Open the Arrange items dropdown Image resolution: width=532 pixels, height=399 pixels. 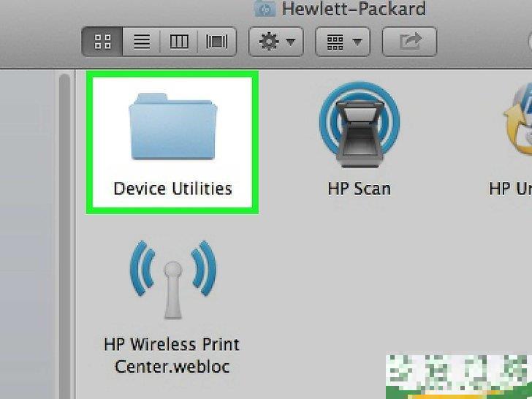pyautogui.click(x=343, y=42)
